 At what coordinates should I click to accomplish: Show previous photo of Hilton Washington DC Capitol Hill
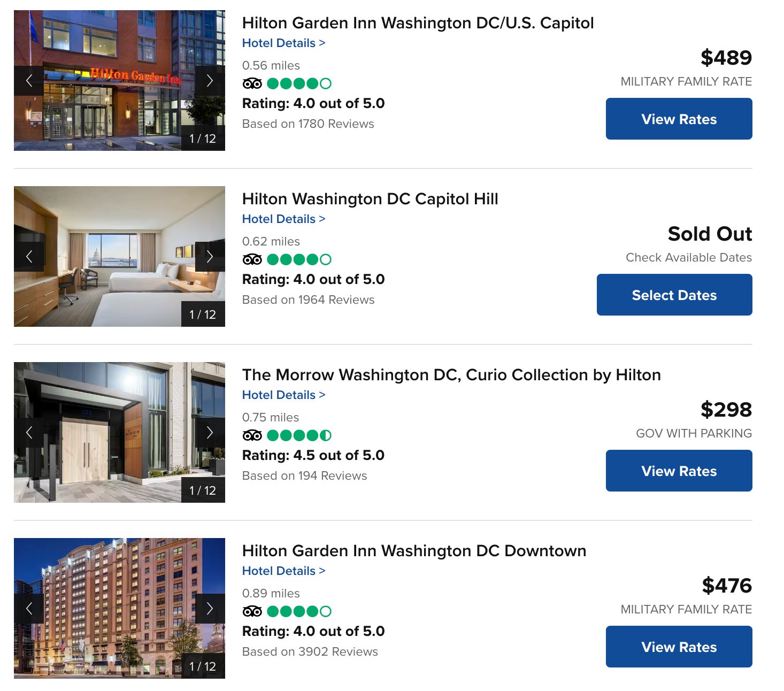pos(29,257)
